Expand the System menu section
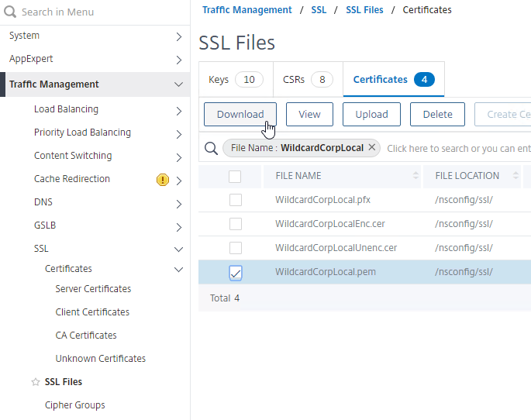This screenshot has height=420, width=531. 178,36
